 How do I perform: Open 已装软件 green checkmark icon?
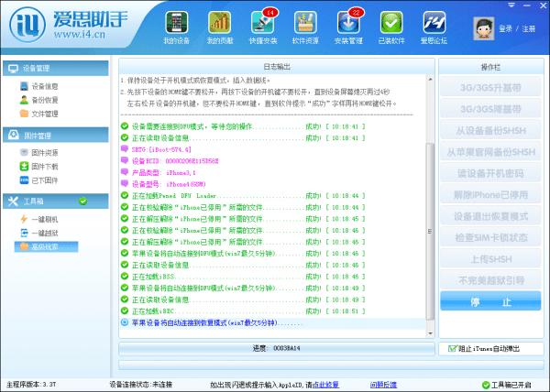coord(391,28)
